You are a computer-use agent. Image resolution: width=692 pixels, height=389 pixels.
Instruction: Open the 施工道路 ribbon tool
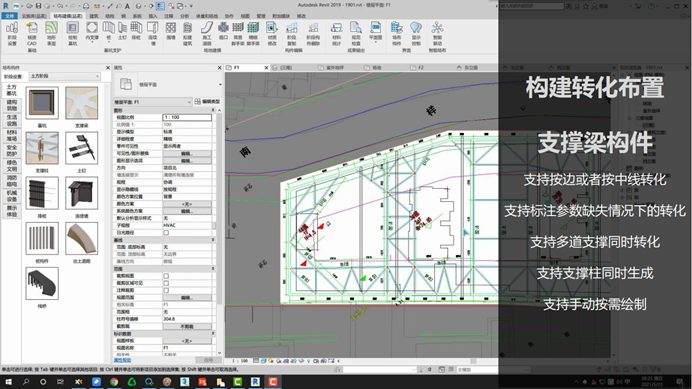tap(207, 34)
